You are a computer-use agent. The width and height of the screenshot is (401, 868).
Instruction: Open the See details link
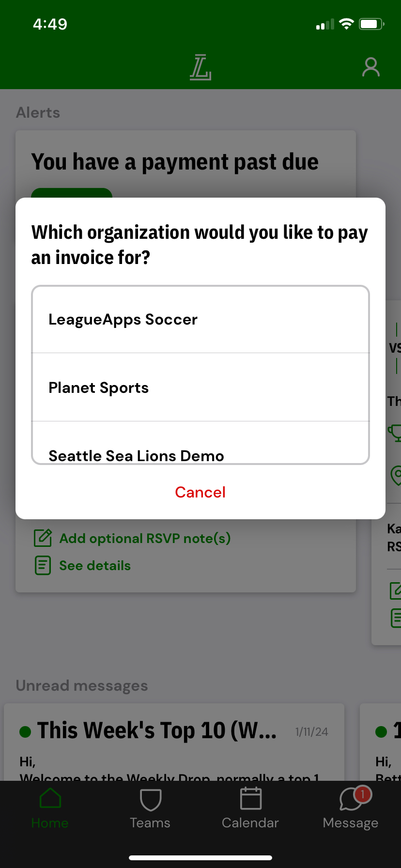pos(95,566)
